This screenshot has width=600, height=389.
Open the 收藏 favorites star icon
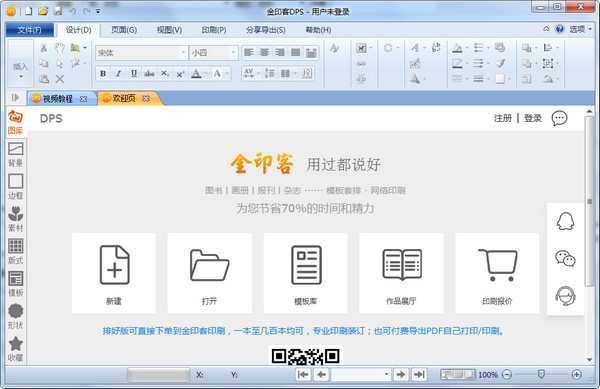click(15, 349)
